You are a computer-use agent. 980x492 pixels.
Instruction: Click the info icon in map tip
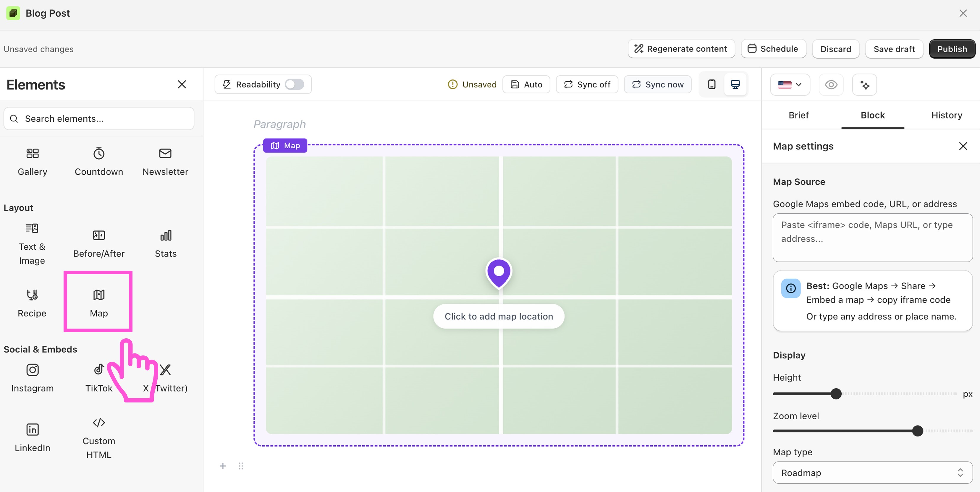coord(790,289)
